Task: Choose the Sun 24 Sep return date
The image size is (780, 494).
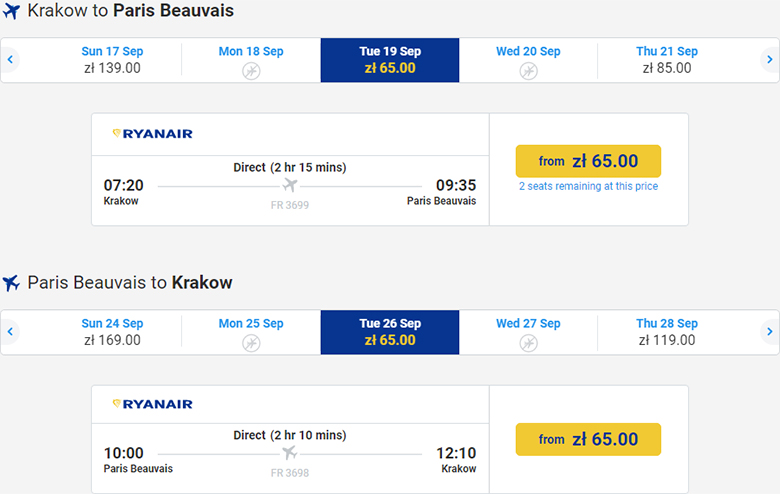Action: pos(112,332)
